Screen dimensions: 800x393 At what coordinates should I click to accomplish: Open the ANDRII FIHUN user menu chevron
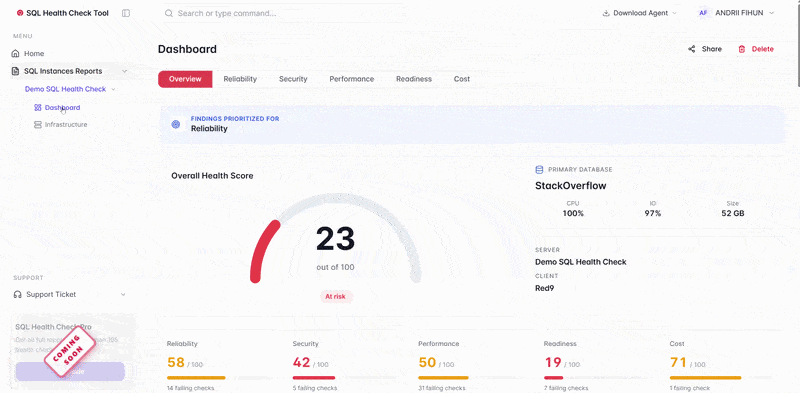click(x=771, y=13)
